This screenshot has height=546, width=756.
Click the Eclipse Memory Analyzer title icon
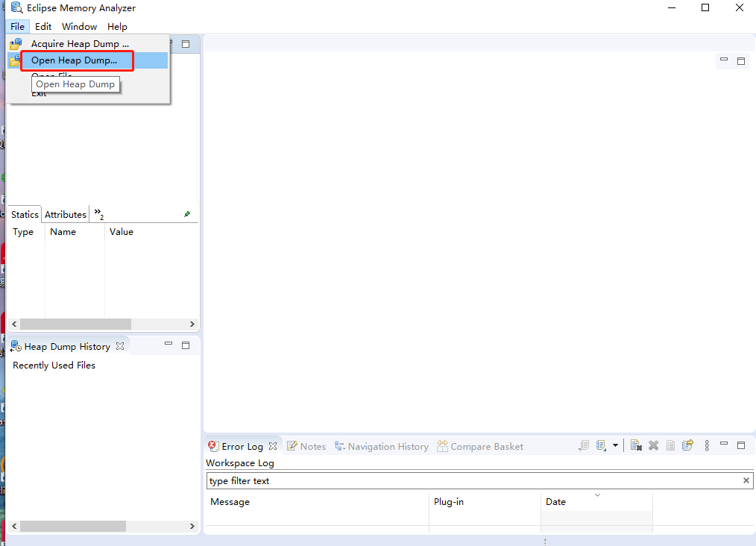[x=16, y=7]
